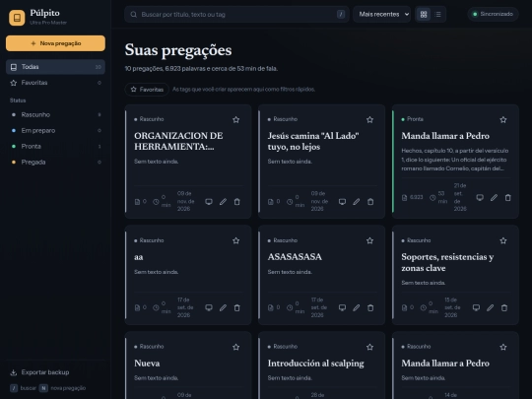Open the ORGANIZACION DE HERRAMIENTA card title
532x399 pixels.
click(178, 141)
